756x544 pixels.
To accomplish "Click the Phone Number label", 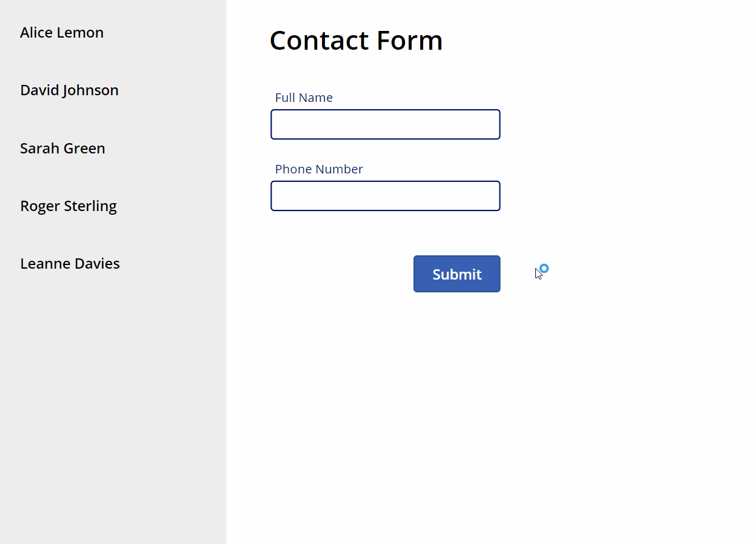I will tap(319, 169).
